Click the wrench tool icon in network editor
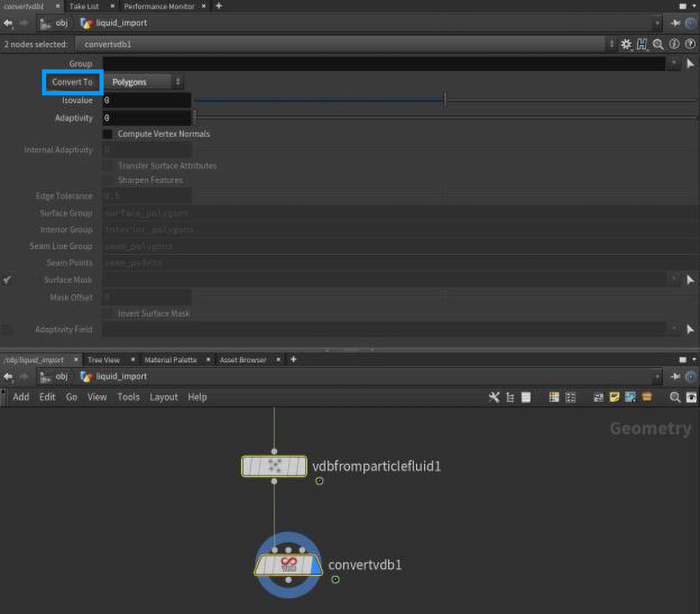The image size is (700, 614). (x=494, y=398)
